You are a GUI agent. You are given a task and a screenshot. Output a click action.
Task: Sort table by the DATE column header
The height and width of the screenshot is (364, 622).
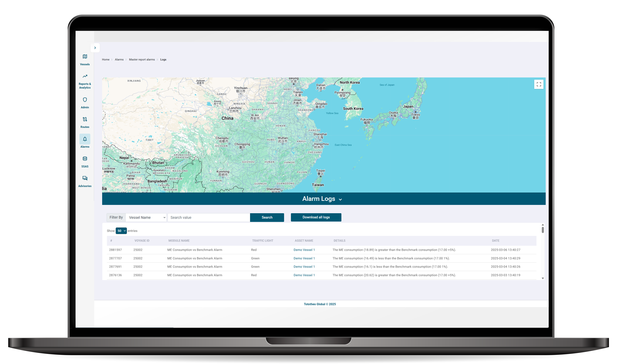click(x=495, y=241)
